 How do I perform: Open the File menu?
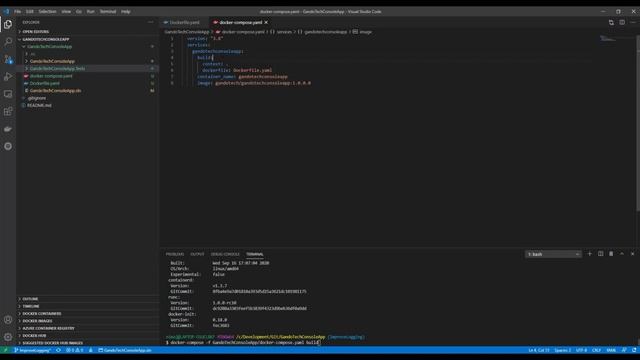pyautogui.click(x=18, y=11)
